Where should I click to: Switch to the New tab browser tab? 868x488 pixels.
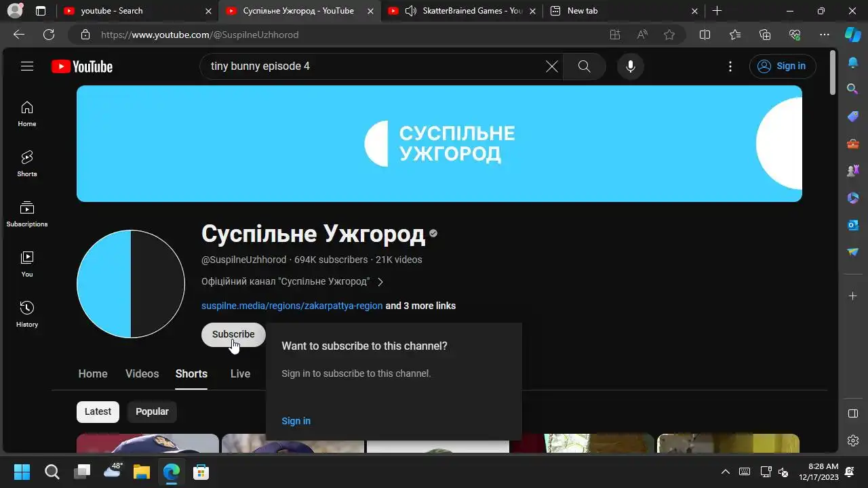coord(624,11)
